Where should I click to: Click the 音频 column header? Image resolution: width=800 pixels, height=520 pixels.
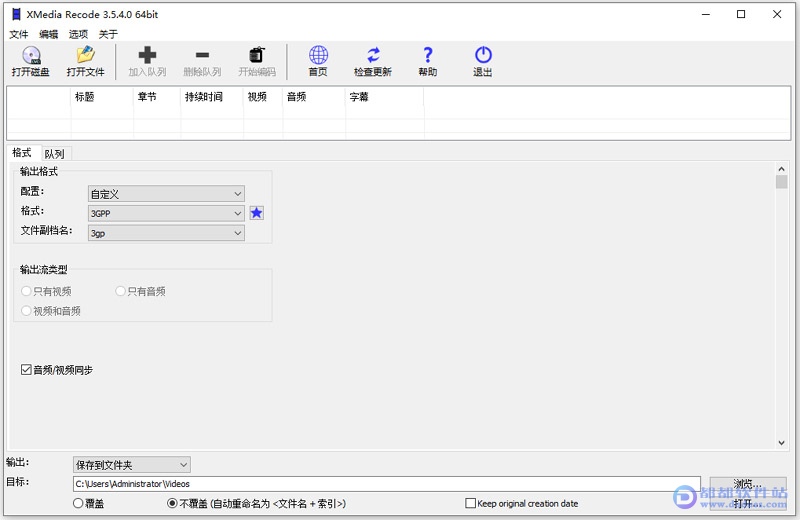(x=314, y=97)
